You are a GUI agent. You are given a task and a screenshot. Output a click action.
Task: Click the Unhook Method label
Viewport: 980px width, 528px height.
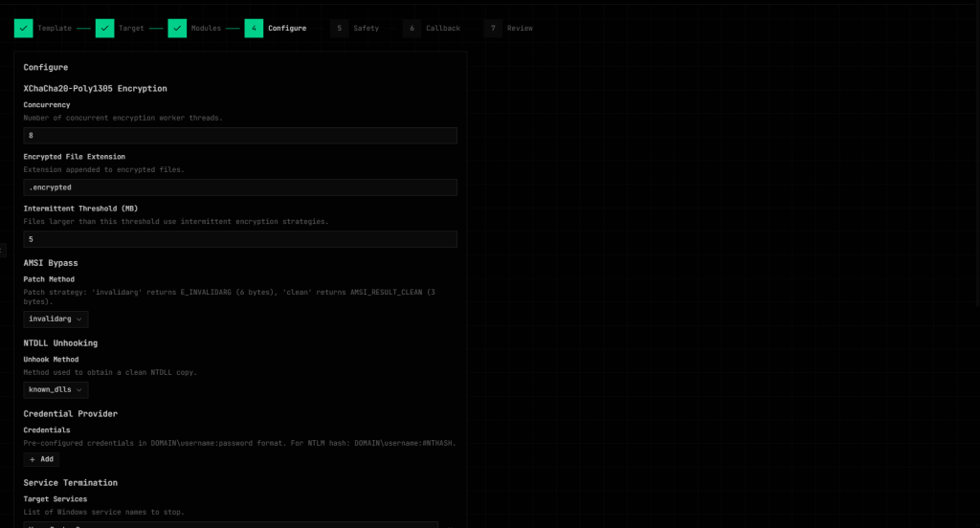52,360
